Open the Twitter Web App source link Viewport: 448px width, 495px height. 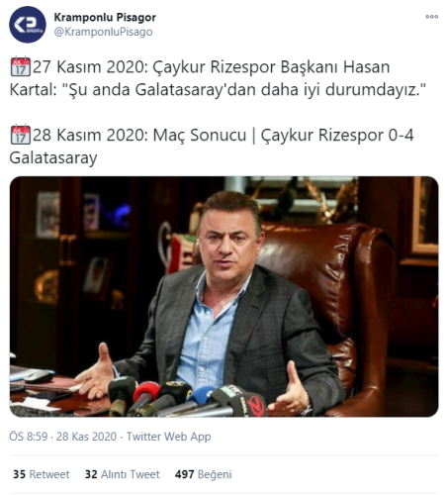[169, 437]
